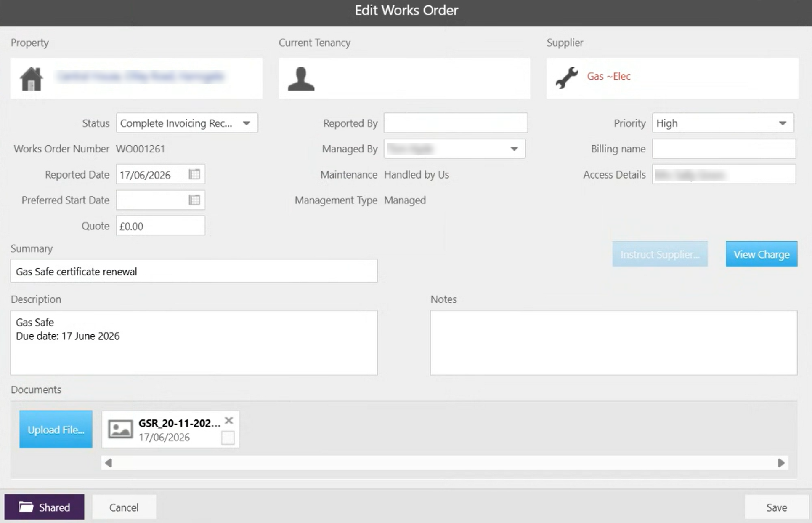The image size is (812, 523).
Task: Click the document date 17/06/2026
Action: (164, 437)
